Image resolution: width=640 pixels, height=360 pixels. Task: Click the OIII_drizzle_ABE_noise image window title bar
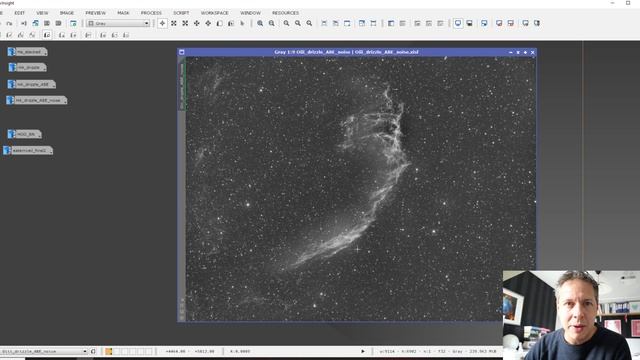point(346,52)
